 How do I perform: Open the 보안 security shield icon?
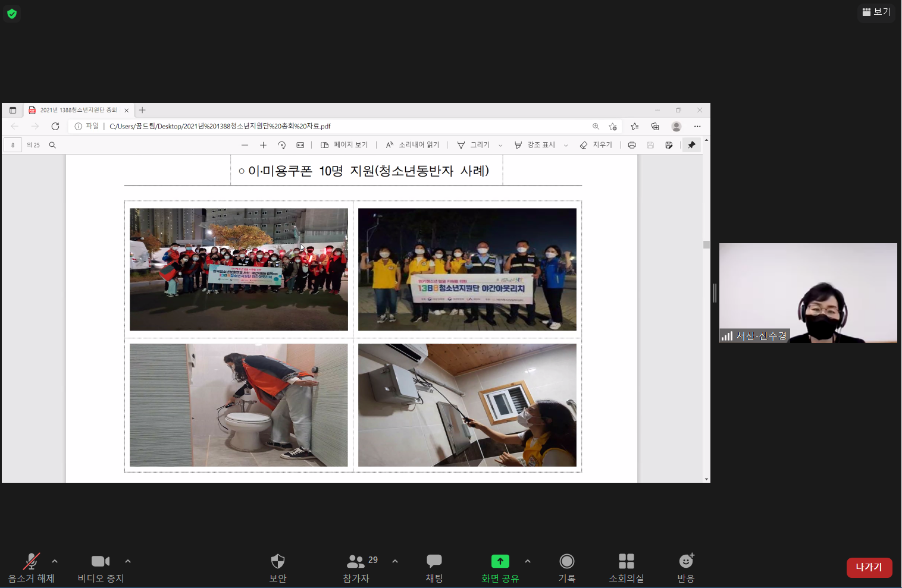click(x=278, y=562)
